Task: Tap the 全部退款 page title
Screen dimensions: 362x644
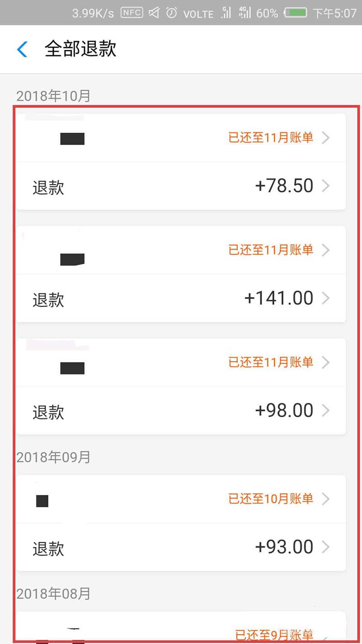Action: pyautogui.click(x=81, y=49)
